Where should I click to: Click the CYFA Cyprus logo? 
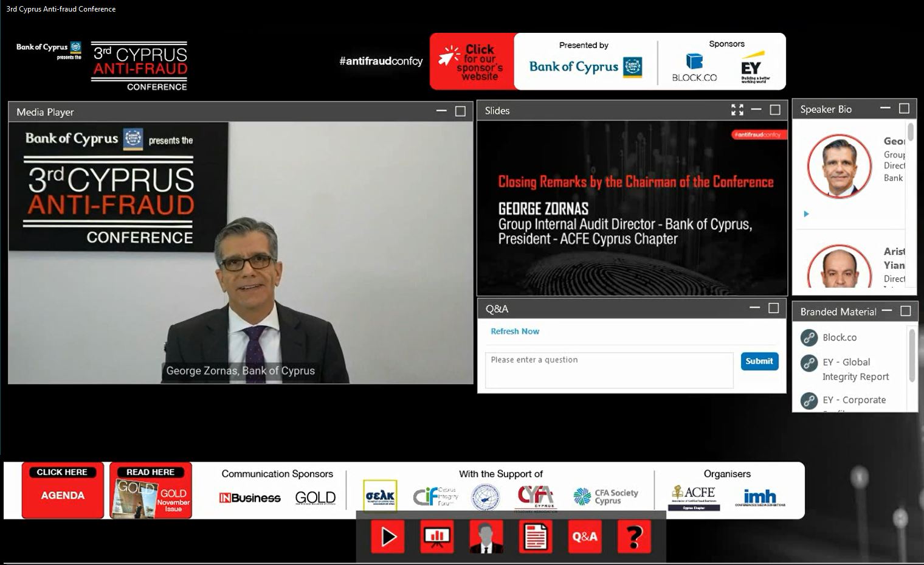(535, 497)
